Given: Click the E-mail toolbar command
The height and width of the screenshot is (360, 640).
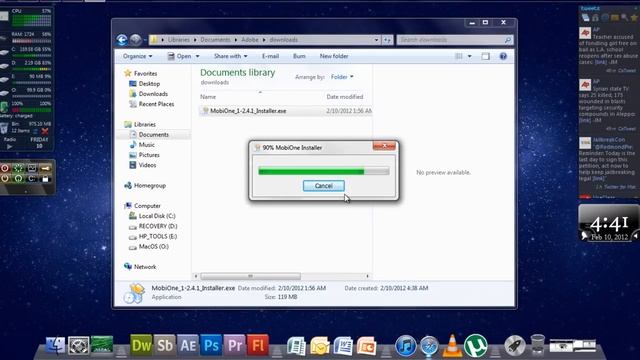Looking at the screenshot, I should [270, 56].
